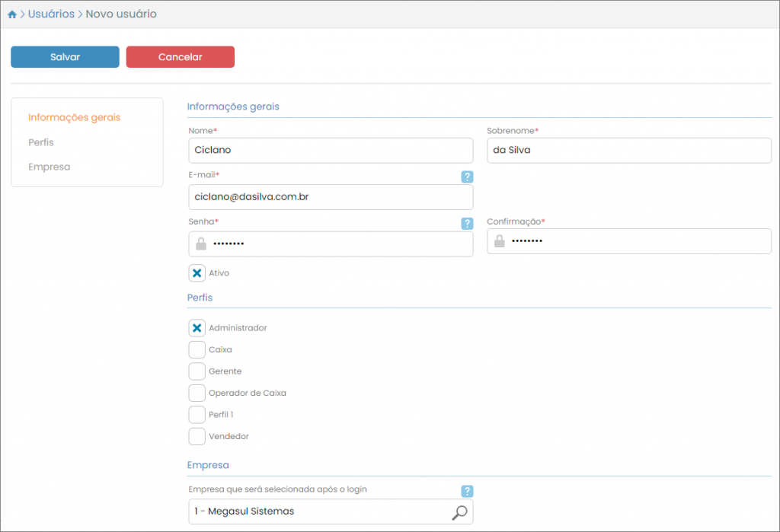780x532 pixels.
Task: Select Empresa in the side navigation
Action: (x=49, y=167)
